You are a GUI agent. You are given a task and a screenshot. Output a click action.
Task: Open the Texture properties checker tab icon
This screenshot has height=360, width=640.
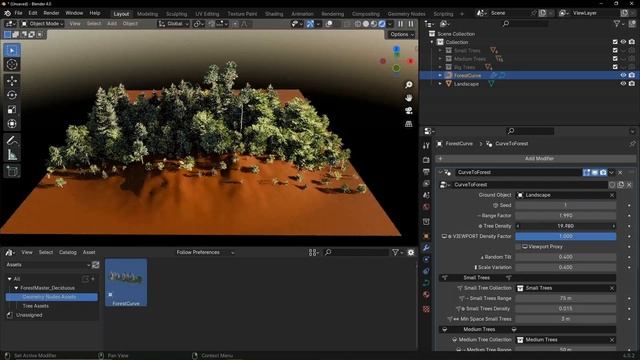pyautogui.click(x=426, y=309)
